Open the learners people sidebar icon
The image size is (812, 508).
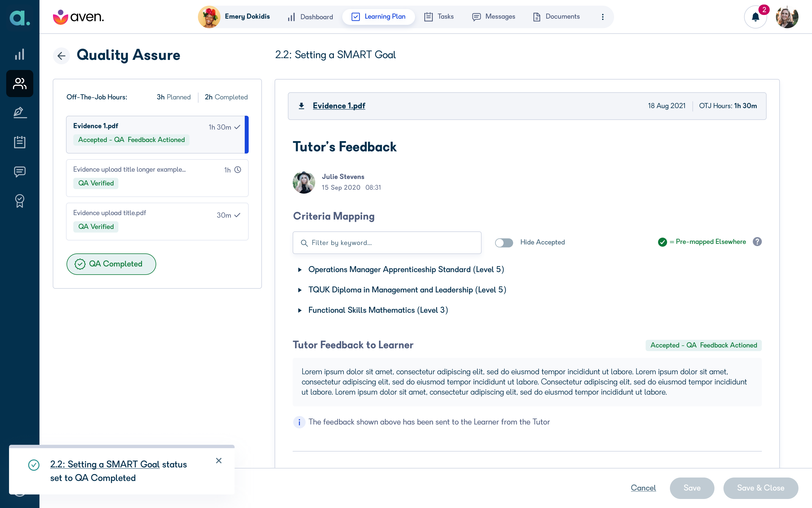click(19, 84)
